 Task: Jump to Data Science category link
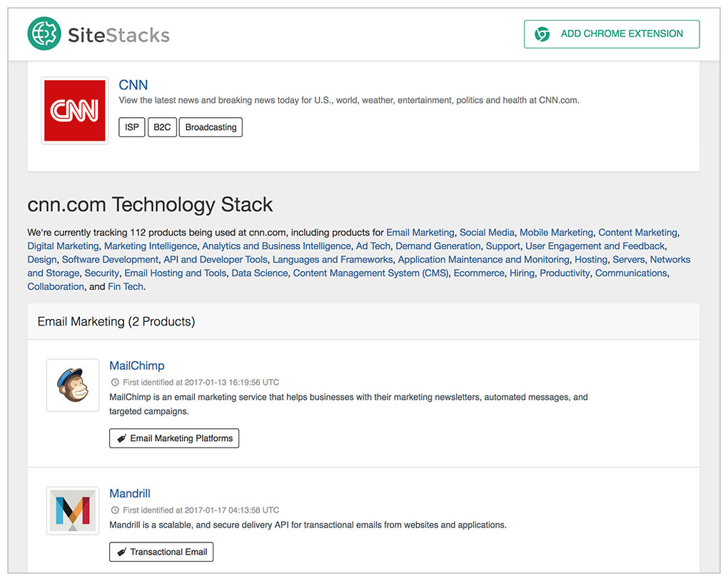click(260, 273)
